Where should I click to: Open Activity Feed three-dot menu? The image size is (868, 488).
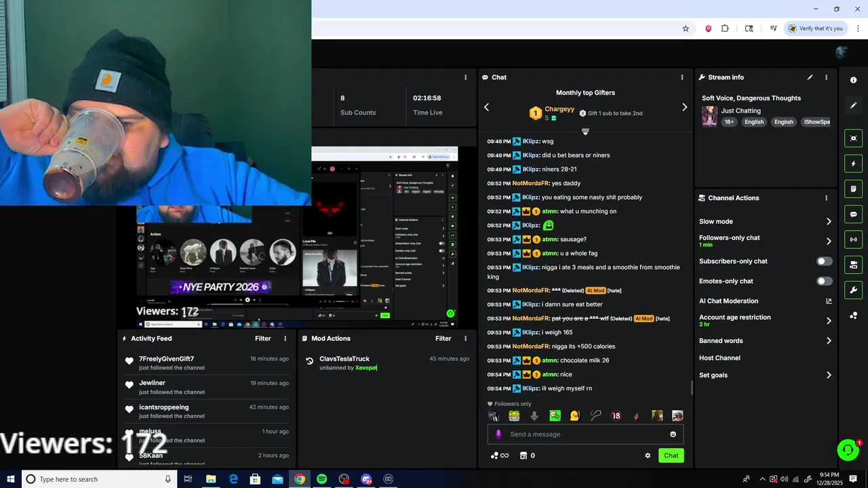[285, 338]
